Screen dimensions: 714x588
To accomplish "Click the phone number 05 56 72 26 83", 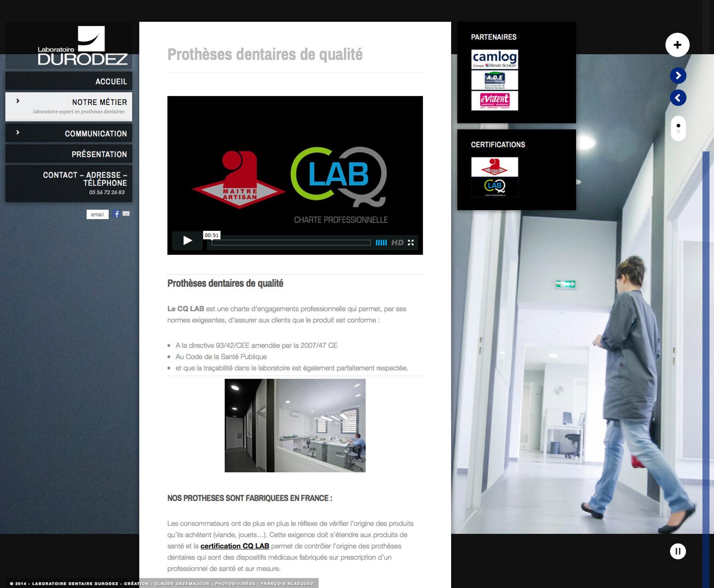I will point(107,192).
